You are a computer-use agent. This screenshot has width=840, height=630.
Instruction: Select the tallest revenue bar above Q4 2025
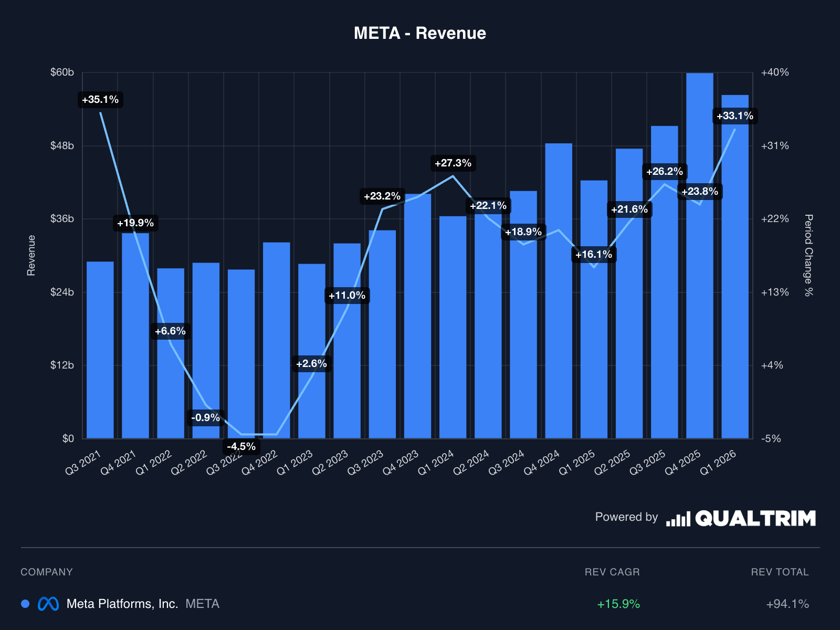point(700,256)
